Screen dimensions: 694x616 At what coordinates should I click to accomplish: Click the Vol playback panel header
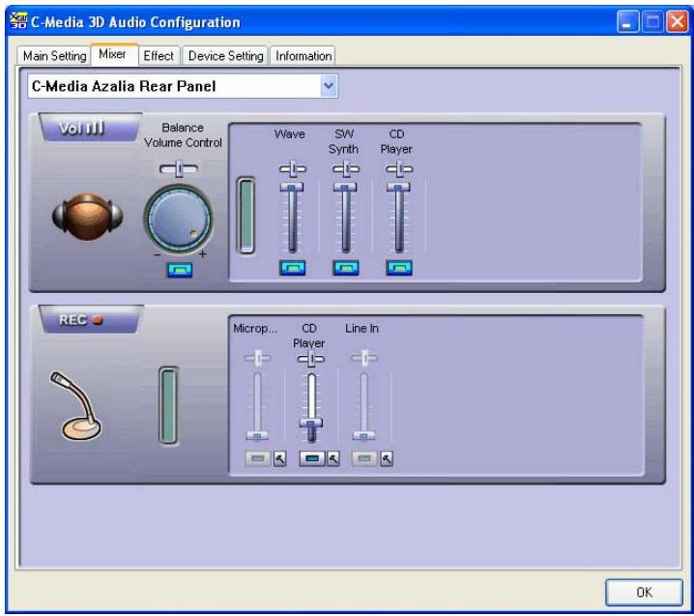click(x=90, y=128)
